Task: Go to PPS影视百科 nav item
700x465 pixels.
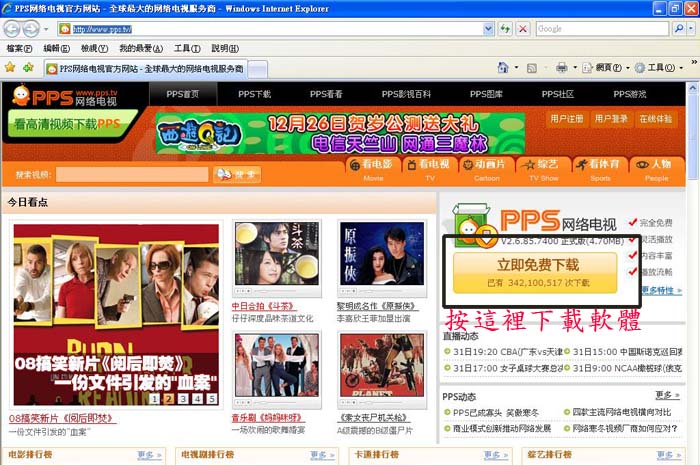Action: click(406, 94)
